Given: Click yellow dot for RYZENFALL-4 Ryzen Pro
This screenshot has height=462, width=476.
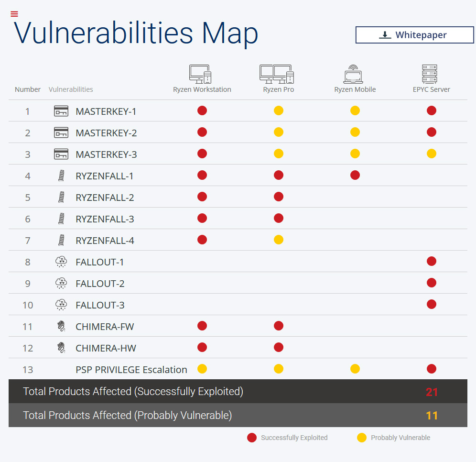Looking at the screenshot, I should tap(279, 240).
